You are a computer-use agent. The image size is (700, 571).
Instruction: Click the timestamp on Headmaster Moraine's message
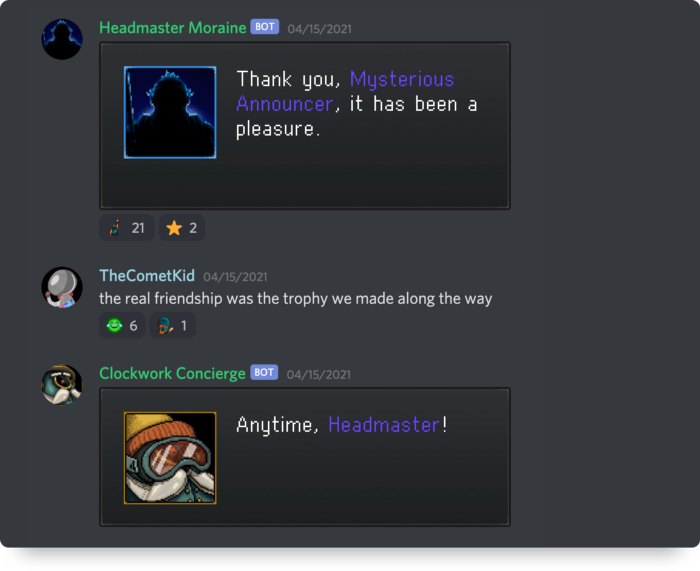[319, 29]
